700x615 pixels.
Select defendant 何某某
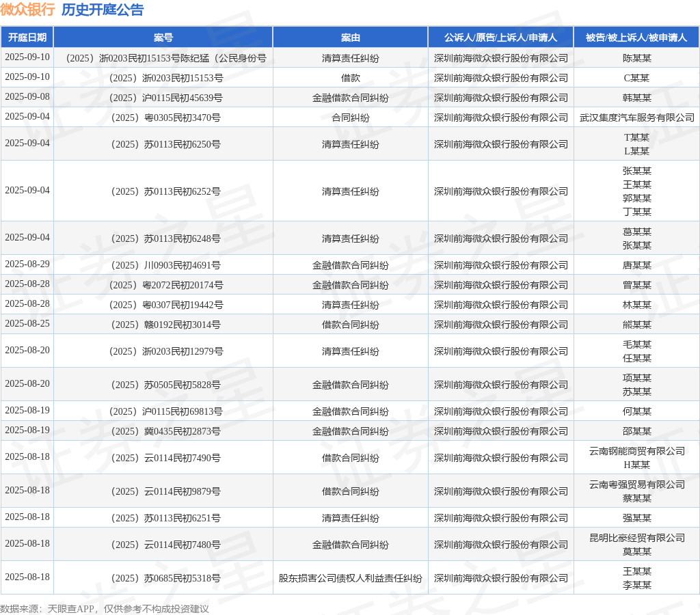pyautogui.click(x=637, y=411)
